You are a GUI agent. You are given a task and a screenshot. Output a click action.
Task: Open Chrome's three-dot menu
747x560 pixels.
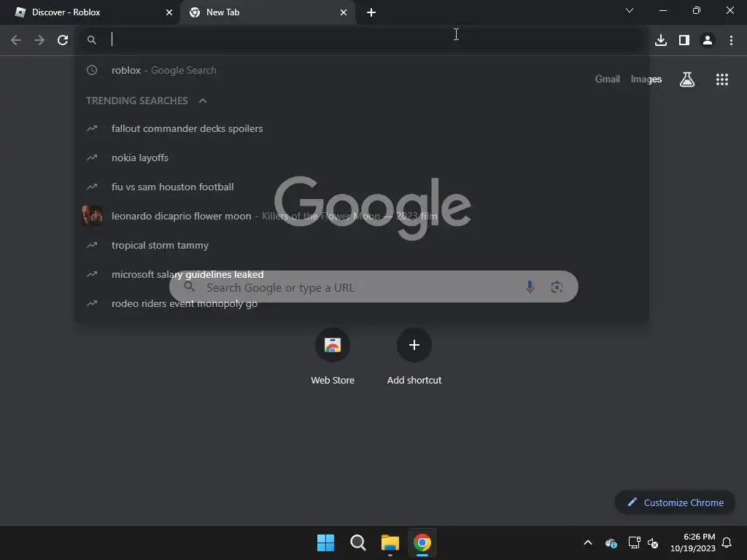click(731, 40)
